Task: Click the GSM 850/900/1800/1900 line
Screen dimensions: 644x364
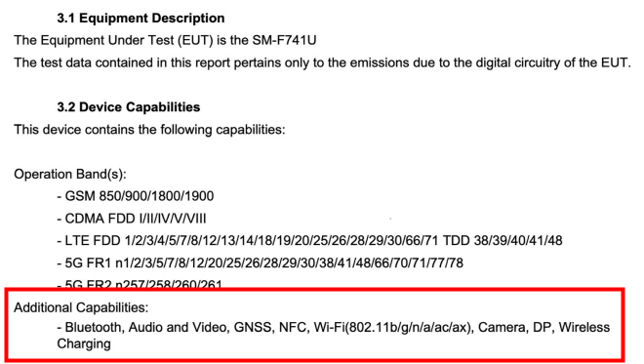Action: tap(136, 196)
